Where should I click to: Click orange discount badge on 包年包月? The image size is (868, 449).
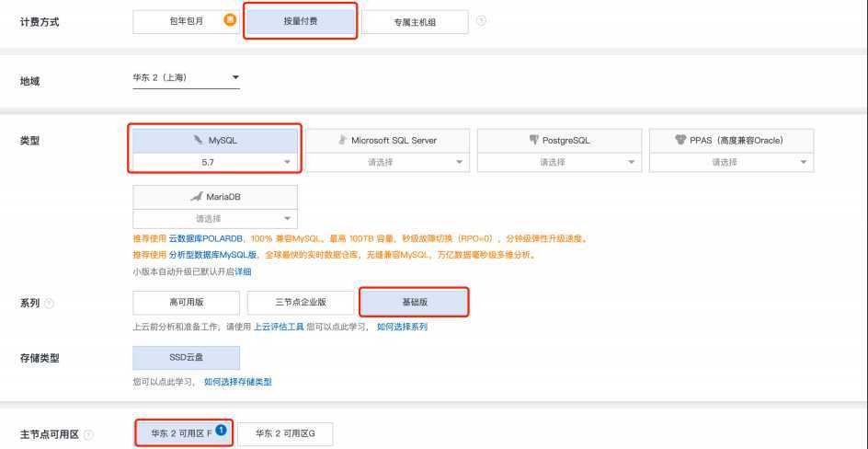point(230,19)
